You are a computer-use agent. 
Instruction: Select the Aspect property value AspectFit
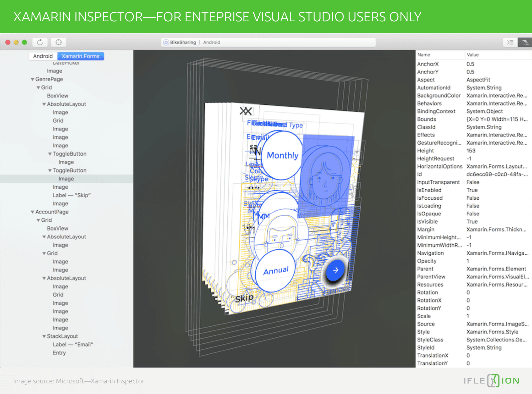click(478, 80)
